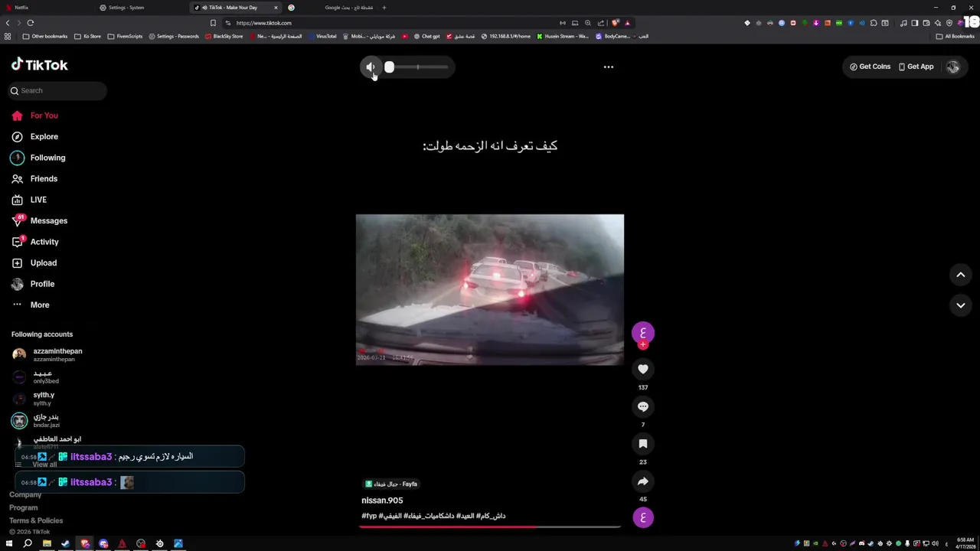Open Windows taskbar search

click(28, 543)
